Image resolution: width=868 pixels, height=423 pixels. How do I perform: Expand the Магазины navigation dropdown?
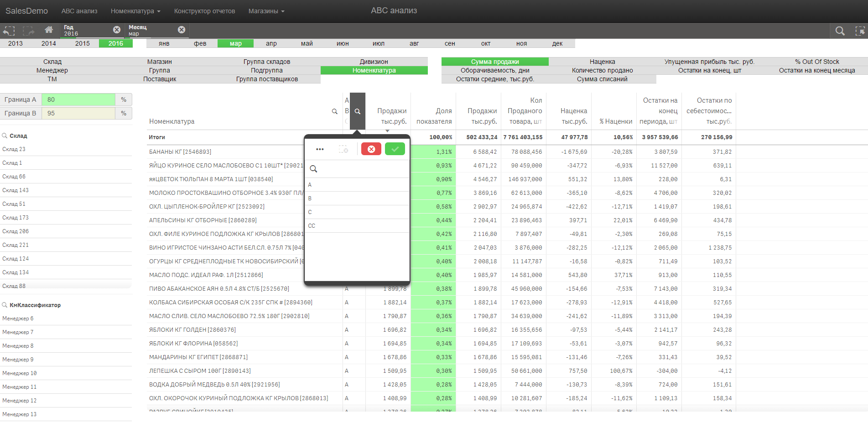[266, 11]
